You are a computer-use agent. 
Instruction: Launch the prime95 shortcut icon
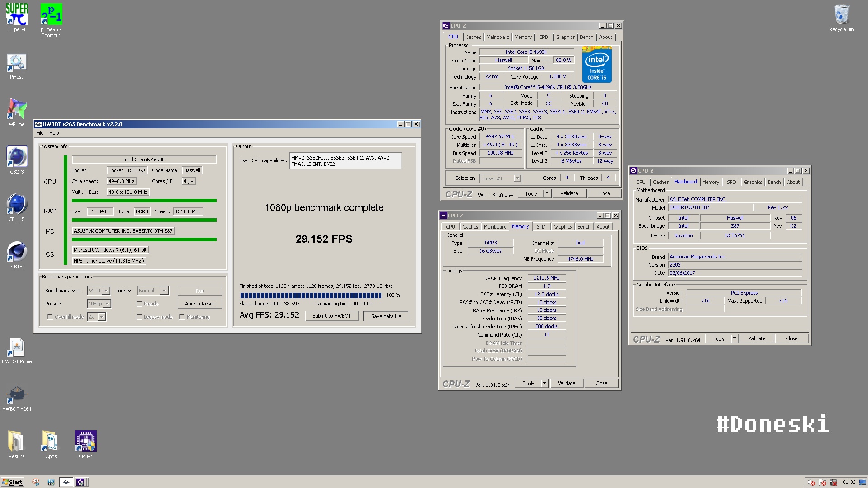pos(51,20)
